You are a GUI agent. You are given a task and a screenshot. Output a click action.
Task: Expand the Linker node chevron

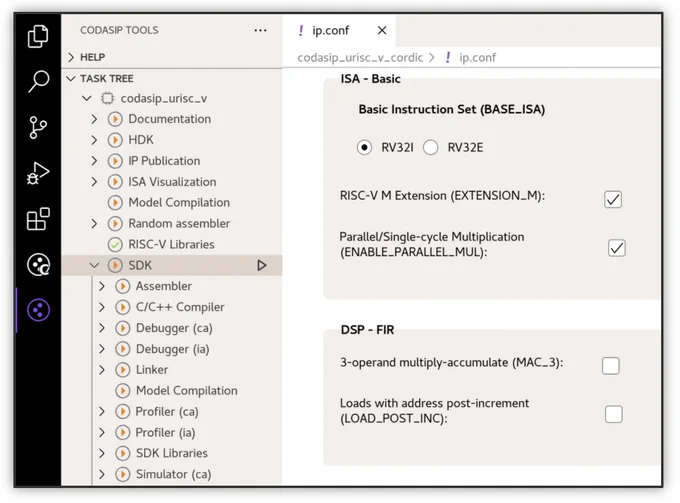point(102,370)
